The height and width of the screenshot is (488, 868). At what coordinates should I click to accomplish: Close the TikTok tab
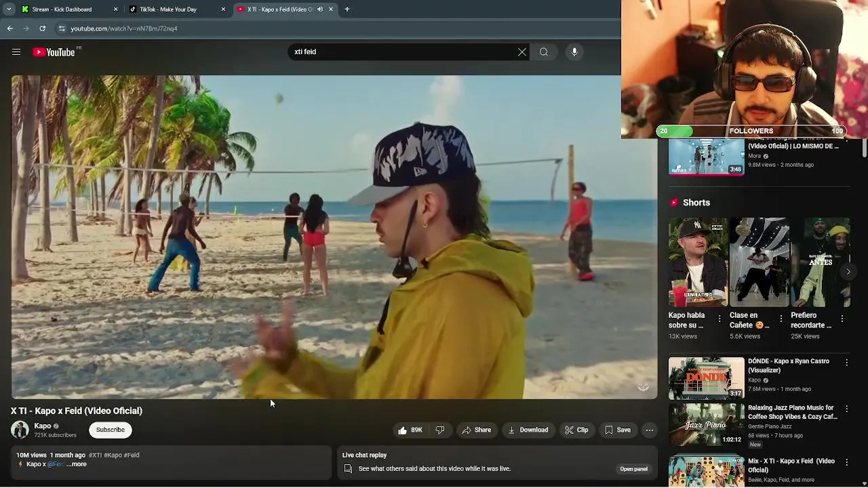223,9
